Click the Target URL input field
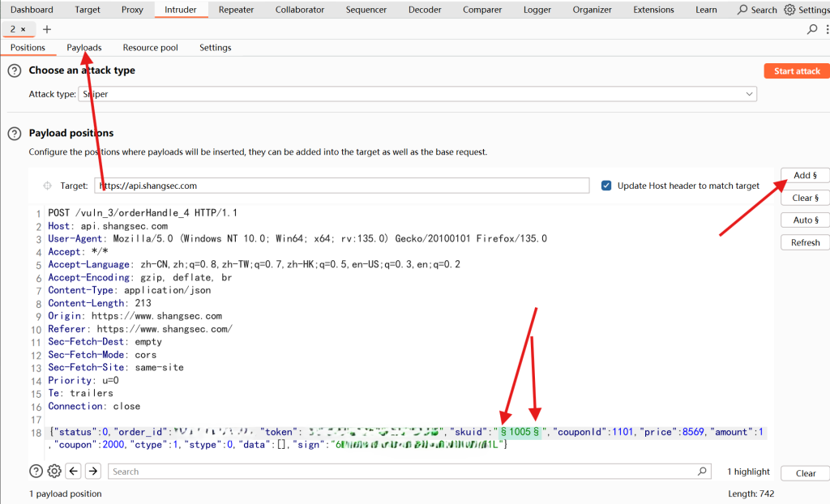The width and height of the screenshot is (830, 504). click(340, 186)
